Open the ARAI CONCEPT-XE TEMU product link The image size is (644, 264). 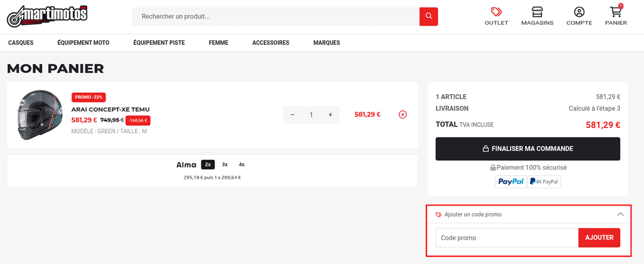point(110,109)
